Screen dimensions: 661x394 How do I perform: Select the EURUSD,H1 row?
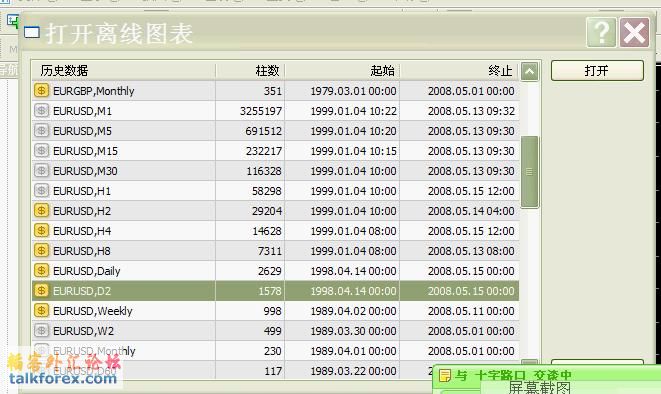coord(276,191)
